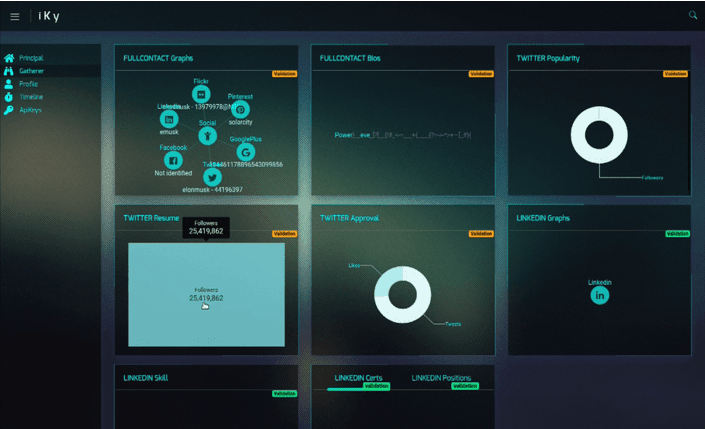This screenshot has height=429, width=705.
Task: Click the Likes label on Approval chart
Action: pos(354,265)
